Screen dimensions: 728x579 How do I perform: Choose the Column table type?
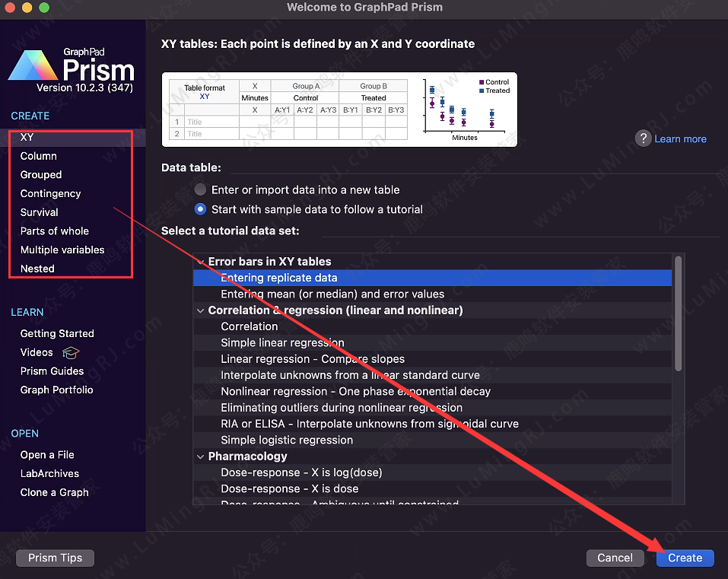click(x=39, y=156)
